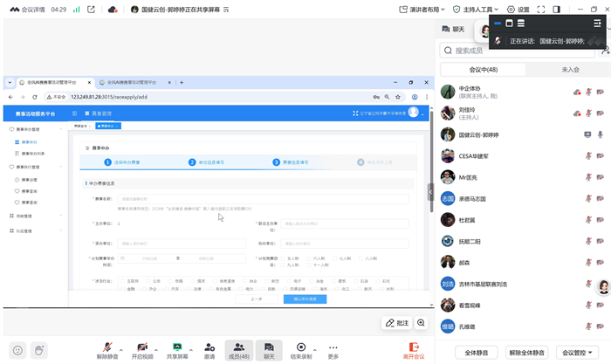Open the 邀请 invite icon
611x364 pixels.
tap(209, 347)
